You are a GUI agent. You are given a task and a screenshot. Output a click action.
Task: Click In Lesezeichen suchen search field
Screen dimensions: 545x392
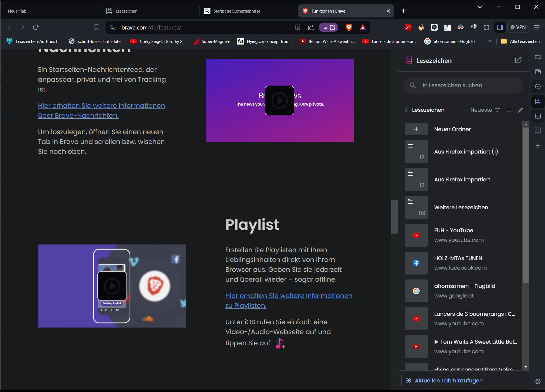click(464, 85)
